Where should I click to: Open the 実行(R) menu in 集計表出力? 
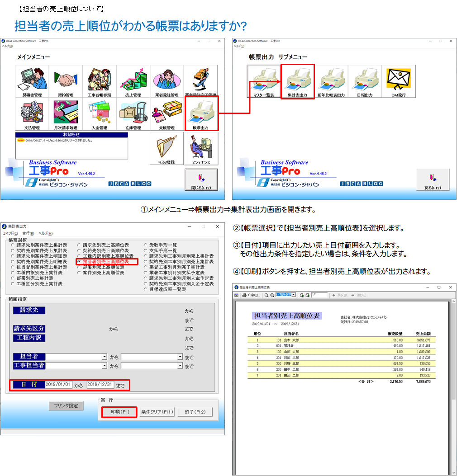[29, 233]
